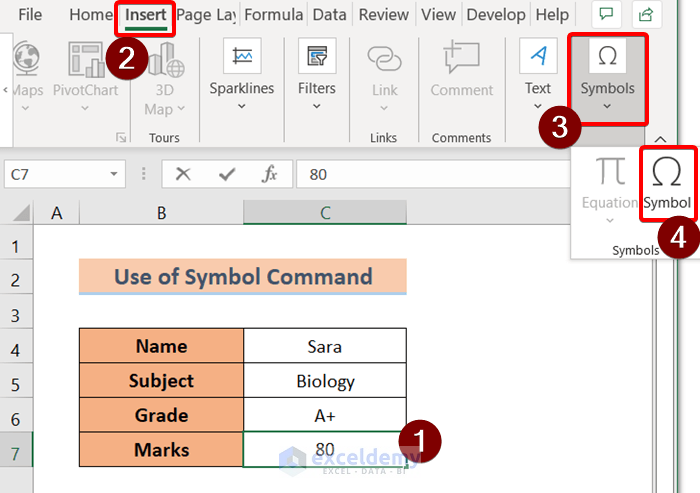This screenshot has height=493, width=700.
Task: Select cell C5 containing Biology
Action: tap(325, 381)
